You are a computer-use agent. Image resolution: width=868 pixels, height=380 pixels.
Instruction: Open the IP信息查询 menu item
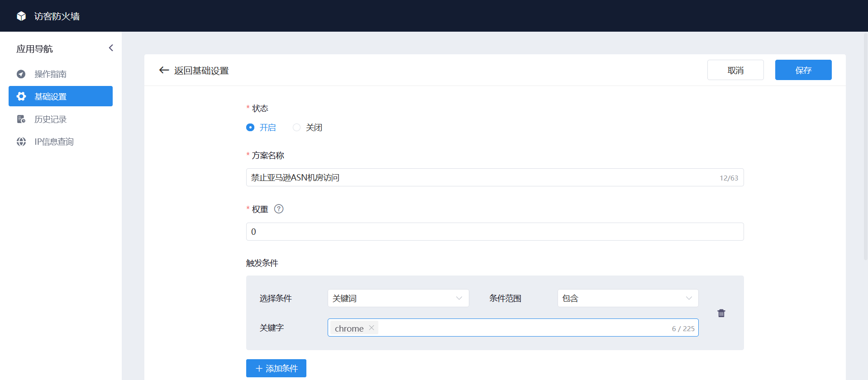coord(61,142)
